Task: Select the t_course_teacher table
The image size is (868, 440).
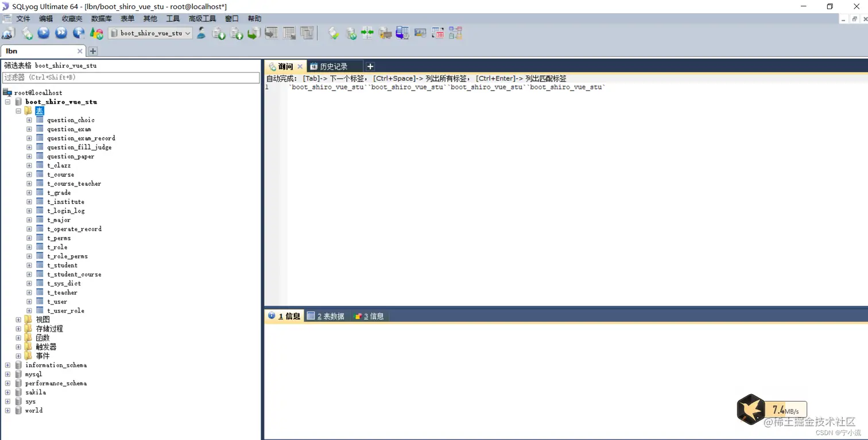Action: (74, 184)
